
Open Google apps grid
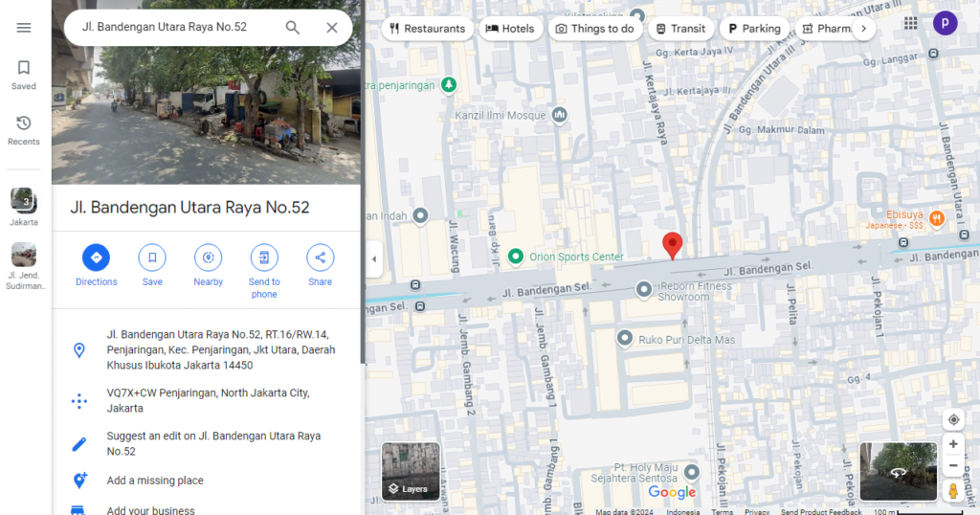coord(910,24)
